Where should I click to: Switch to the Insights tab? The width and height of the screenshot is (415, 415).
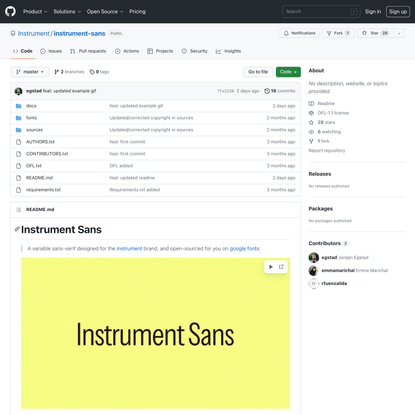tap(228, 51)
